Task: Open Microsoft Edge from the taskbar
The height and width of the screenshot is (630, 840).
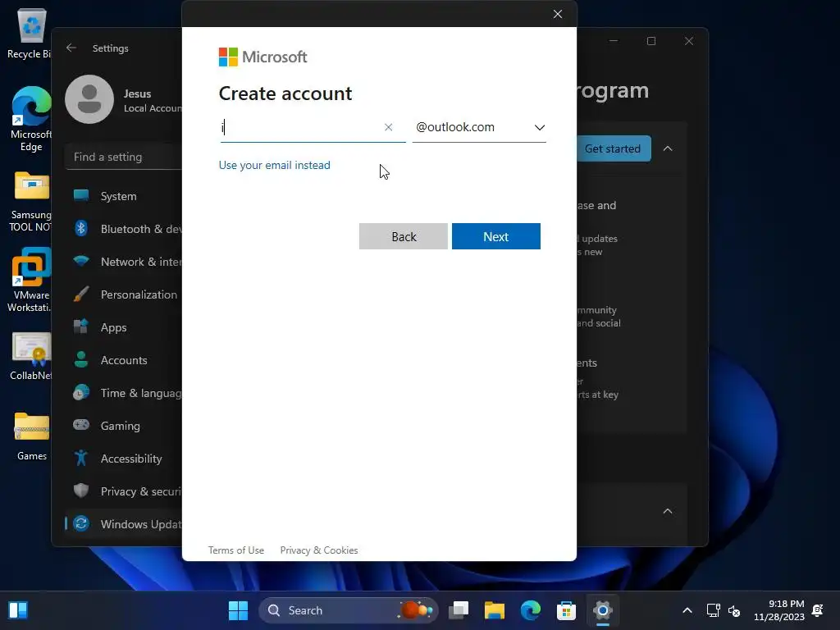Action: tap(531, 610)
